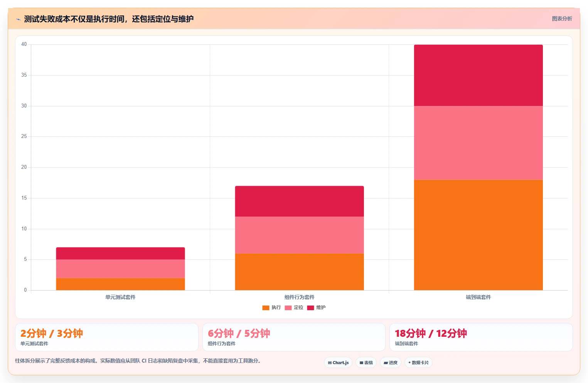
Task: Click the 单元测试套件 caption in first stat card
Action: coord(34,344)
